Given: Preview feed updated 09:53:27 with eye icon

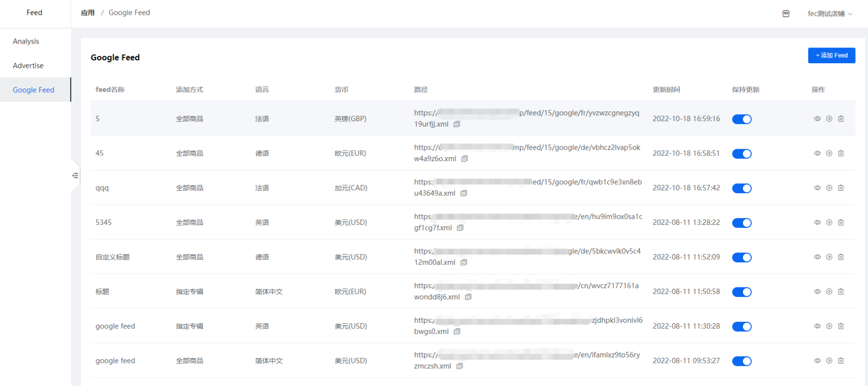Looking at the screenshot, I should [817, 361].
